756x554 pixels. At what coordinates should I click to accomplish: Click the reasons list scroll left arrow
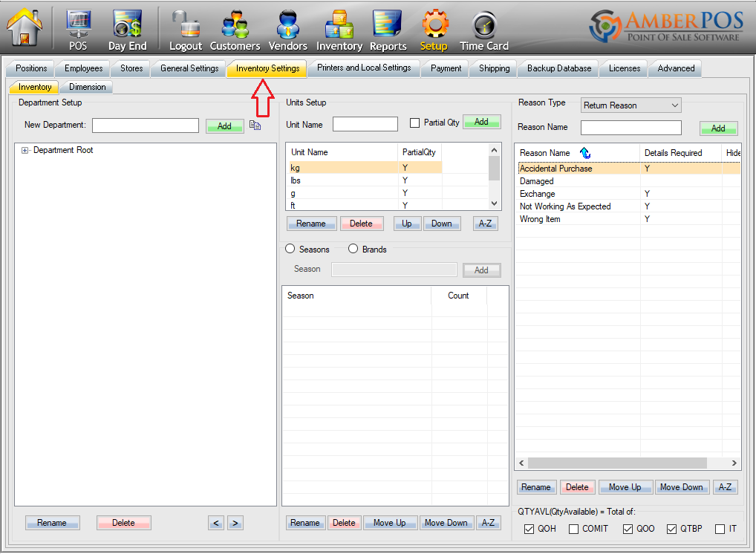click(521, 463)
